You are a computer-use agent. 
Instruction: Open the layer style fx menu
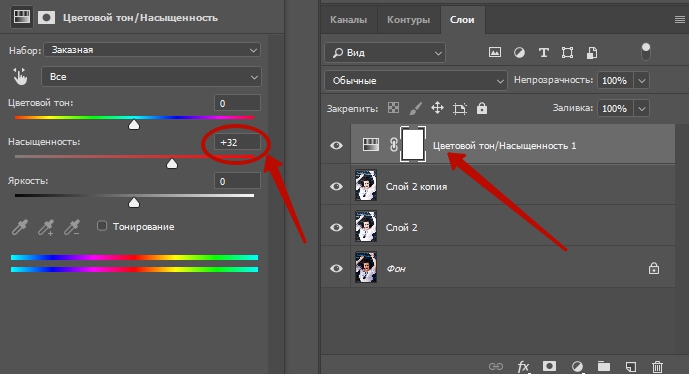pos(523,366)
